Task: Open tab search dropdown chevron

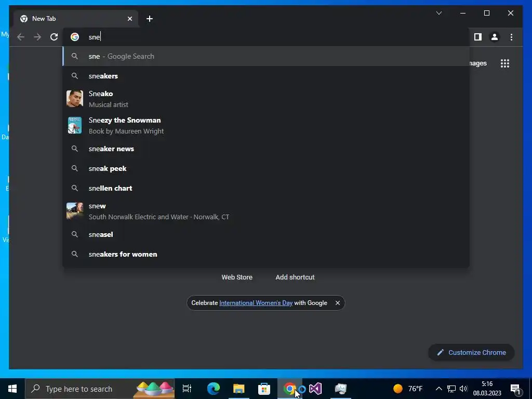Action: tap(438, 13)
